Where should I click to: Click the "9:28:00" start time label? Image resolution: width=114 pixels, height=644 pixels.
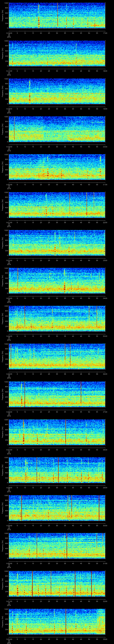(9, 487)
